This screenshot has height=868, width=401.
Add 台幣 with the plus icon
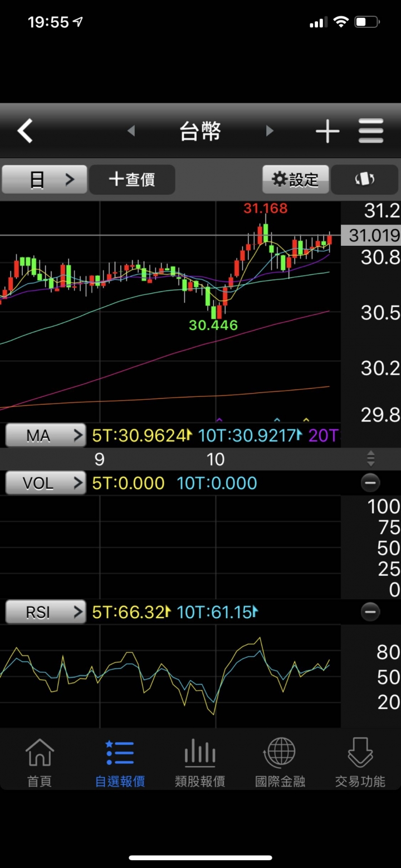[x=327, y=132]
